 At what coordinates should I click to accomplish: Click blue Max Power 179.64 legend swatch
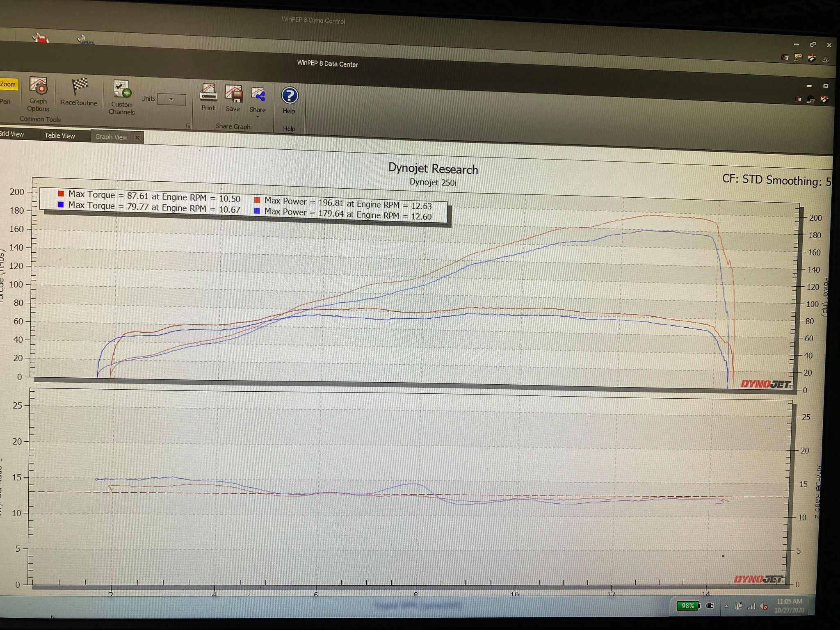pos(257,211)
